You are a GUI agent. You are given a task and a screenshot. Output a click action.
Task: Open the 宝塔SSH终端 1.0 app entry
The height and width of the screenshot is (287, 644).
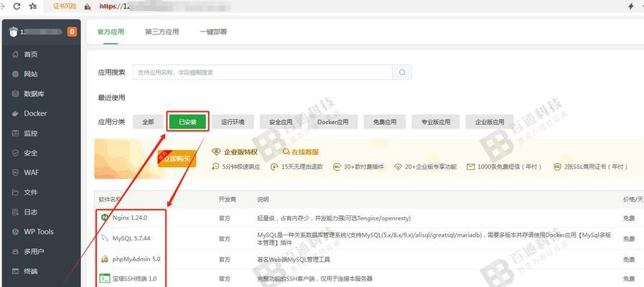coord(134,279)
